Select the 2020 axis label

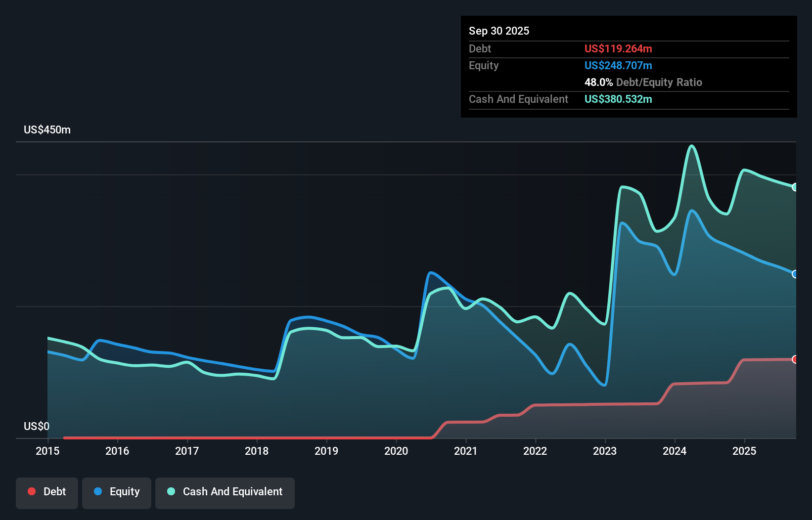tap(396, 451)
